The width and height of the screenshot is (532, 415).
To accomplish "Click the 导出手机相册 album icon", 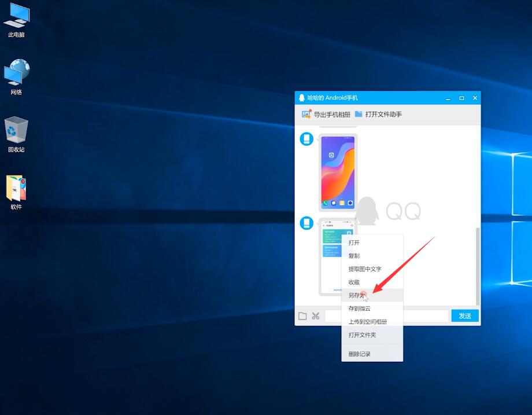I will point(306,114).
